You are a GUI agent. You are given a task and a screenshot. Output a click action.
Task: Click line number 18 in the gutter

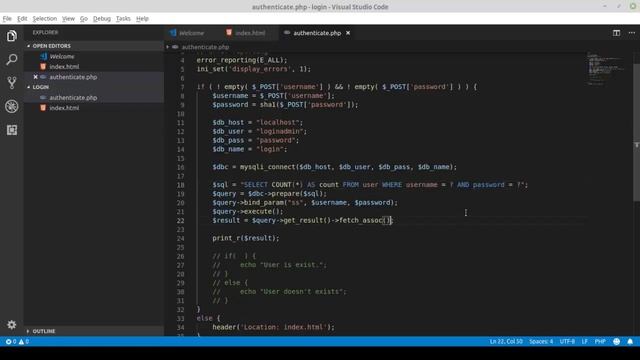pyautogui.click(x=180, y=185)
